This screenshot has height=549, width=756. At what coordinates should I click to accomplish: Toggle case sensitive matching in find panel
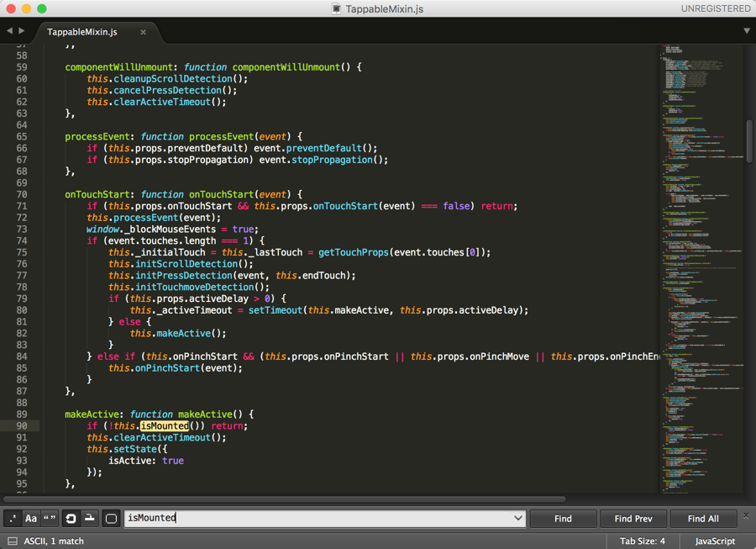[31, 519]
